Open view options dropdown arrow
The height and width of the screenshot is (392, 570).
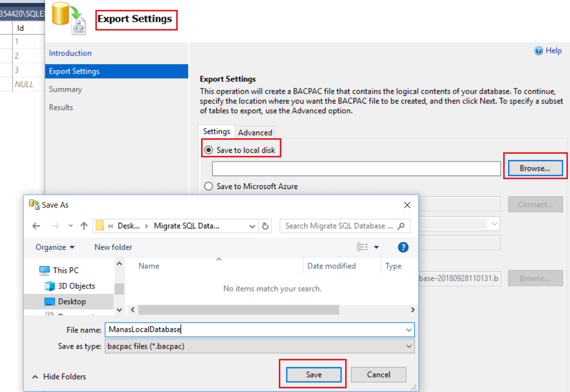click(377, 247)
